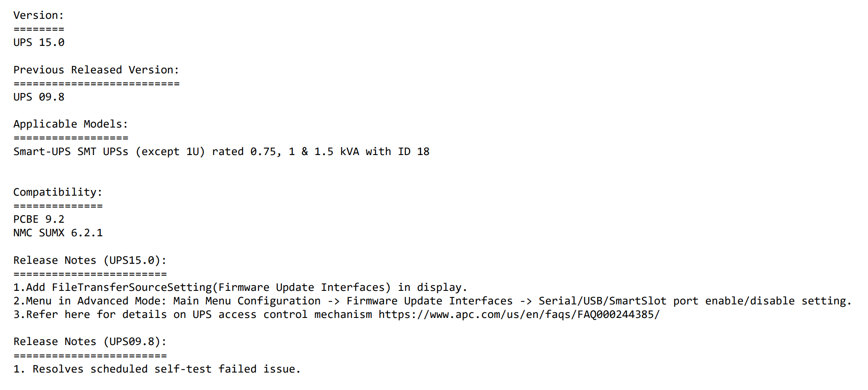
Task: Click the Smart-UPS SMT UPSs models line
Action: point(221,152)
